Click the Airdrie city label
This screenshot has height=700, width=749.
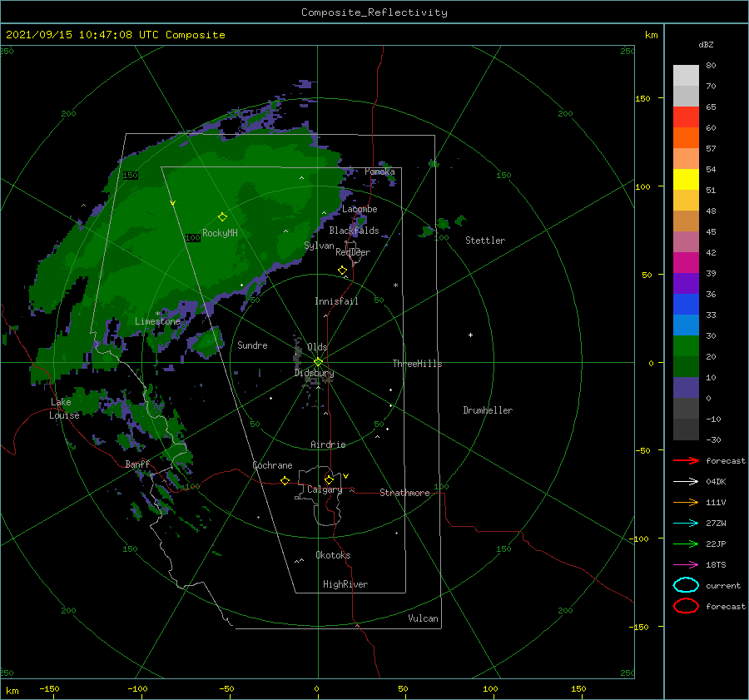(x=328, y=444)
